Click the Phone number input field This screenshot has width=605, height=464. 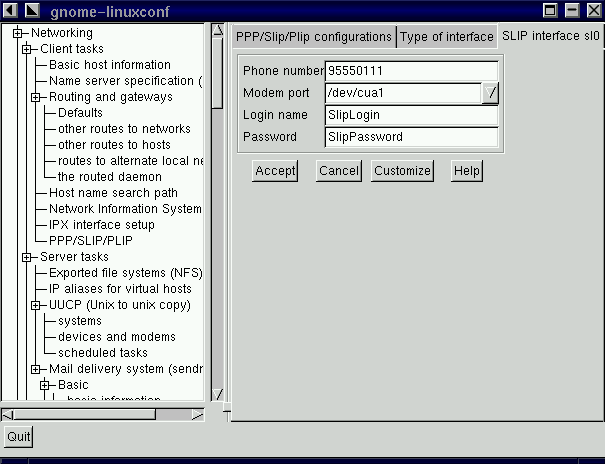click(411, 71)
